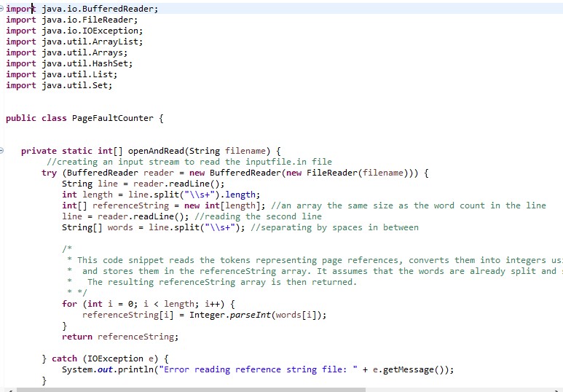Place cursor on the 'import java.io.BufferedReader;' line
The image size is (563, 392).
pyautogui.click(x=82, y=9)
